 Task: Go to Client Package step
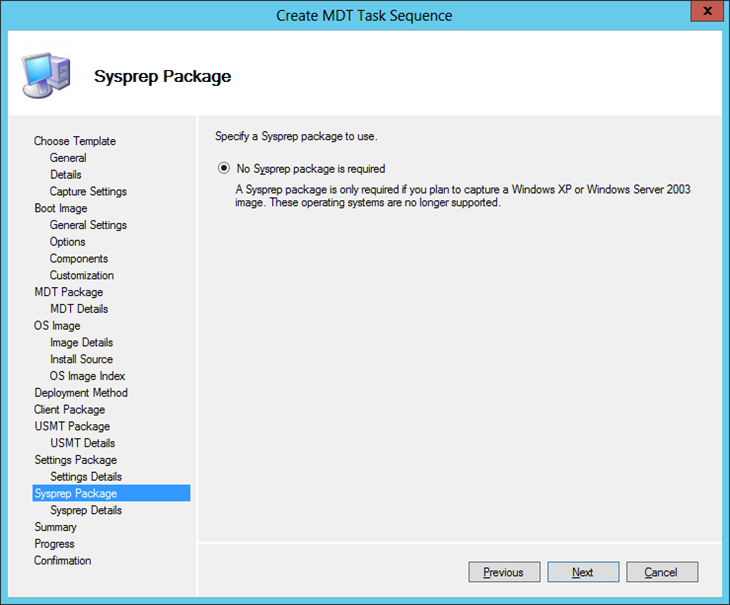click(70, 409)
